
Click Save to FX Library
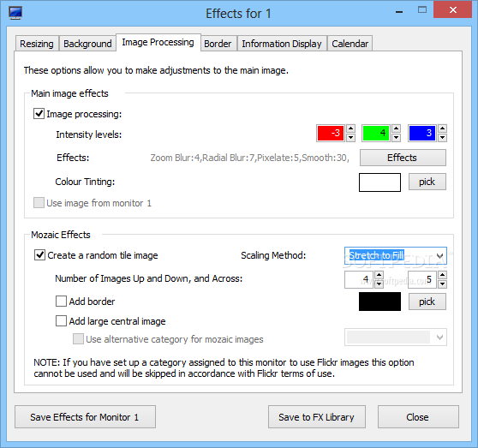pos(317,416)
